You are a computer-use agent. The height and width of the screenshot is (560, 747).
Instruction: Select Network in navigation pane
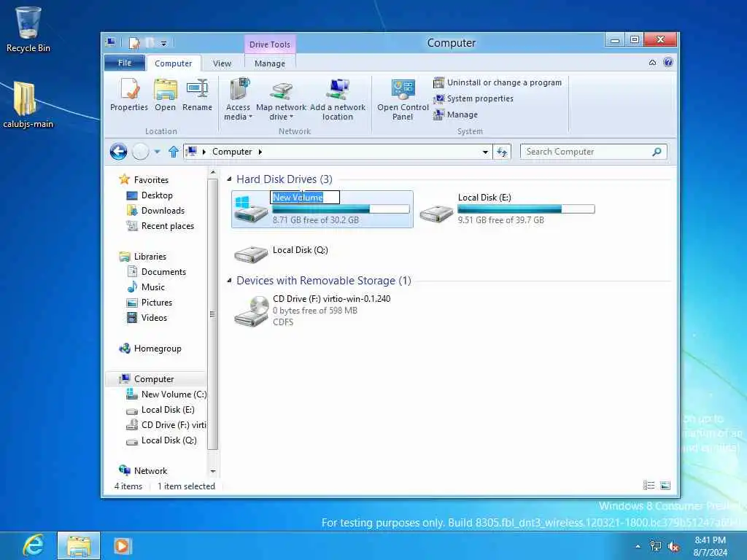pyautogui.click(x=150, y=470)
